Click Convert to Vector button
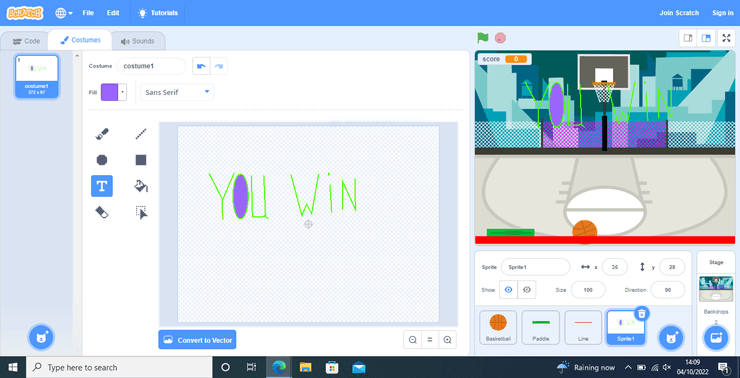The height and width of the screenshot is (378, 740). pos(197,340)
